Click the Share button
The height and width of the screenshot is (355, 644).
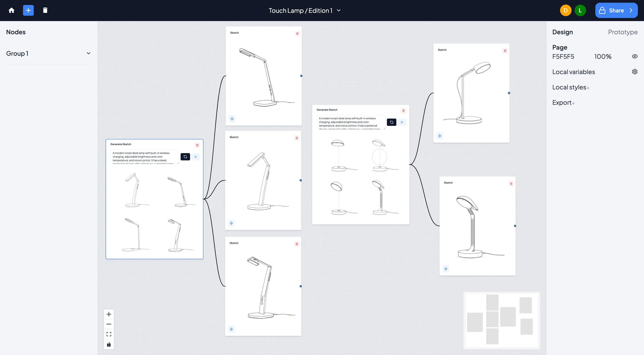point(616,10)
